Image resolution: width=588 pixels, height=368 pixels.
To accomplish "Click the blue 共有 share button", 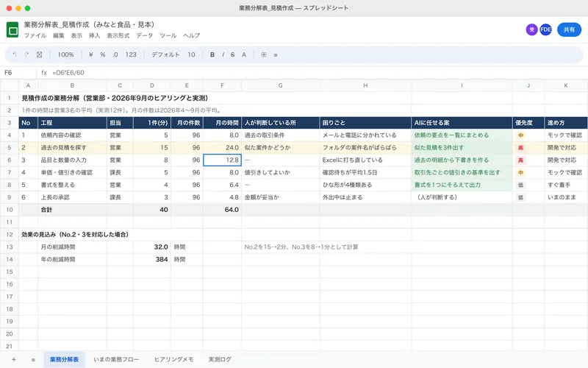I will pyautogui.click(x=569, y=29).
